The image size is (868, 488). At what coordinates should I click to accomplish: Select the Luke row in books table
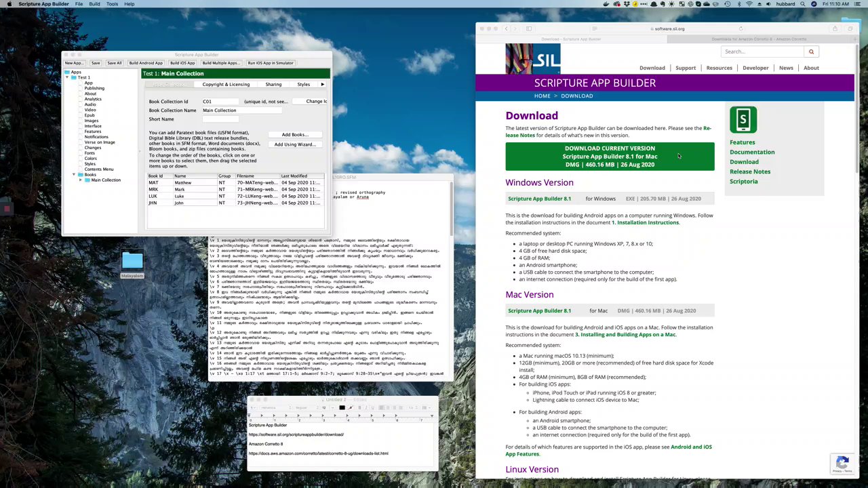(235, 197)
